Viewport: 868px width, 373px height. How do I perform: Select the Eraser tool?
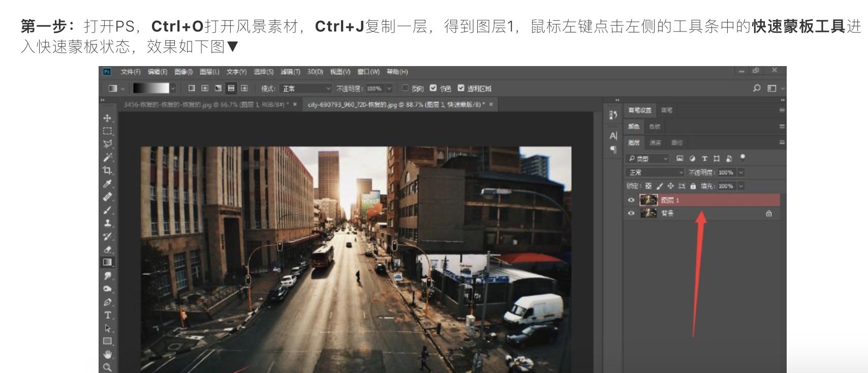tap(107, 250)
